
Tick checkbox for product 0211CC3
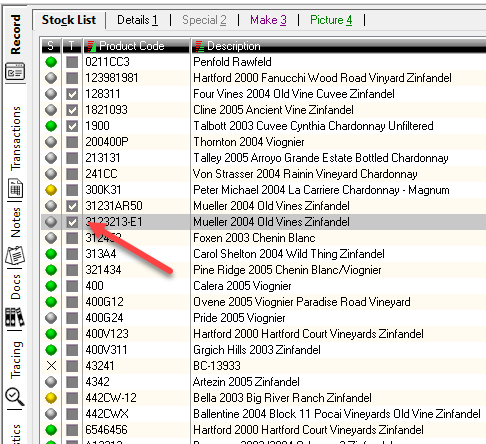click(72, 62)
